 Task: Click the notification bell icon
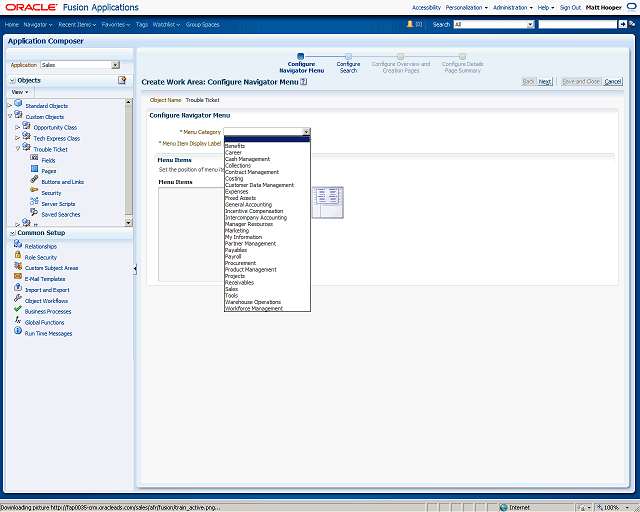coord(410,24)
